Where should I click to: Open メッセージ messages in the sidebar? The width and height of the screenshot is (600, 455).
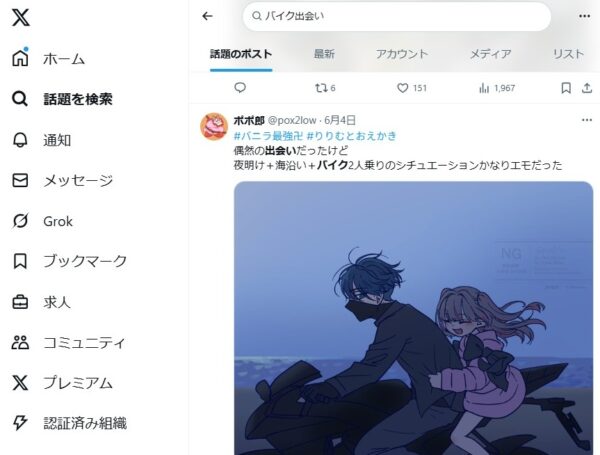click(62, 180)
